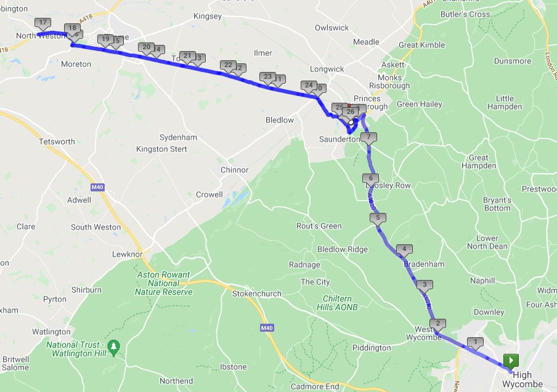Select mile marker 18 on the route
557x392 pixels.
72,29
